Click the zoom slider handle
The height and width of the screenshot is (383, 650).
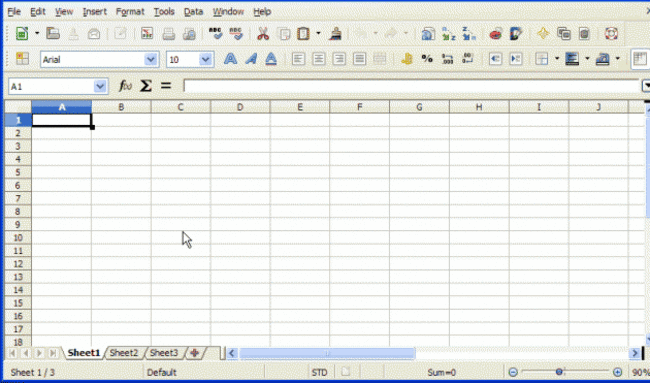[x=559, y=372]
